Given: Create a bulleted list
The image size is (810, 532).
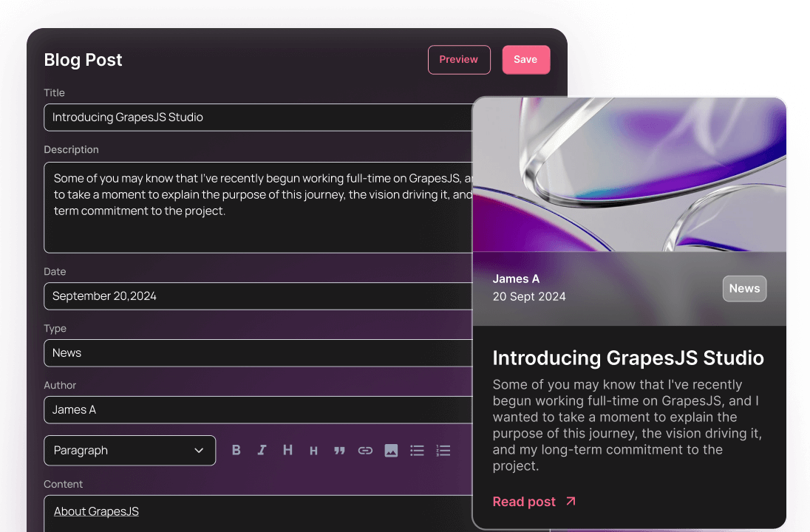Looking at the screenshot, I should point(417,451).
